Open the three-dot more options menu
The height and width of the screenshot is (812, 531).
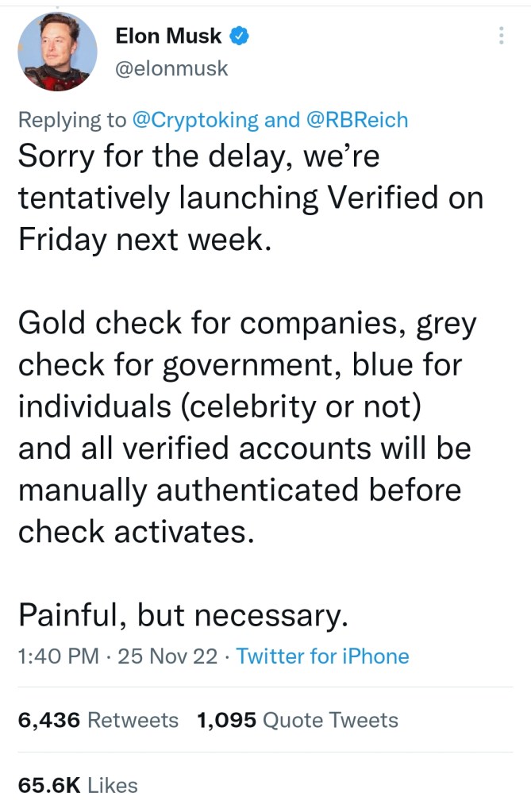click(501, 36)
